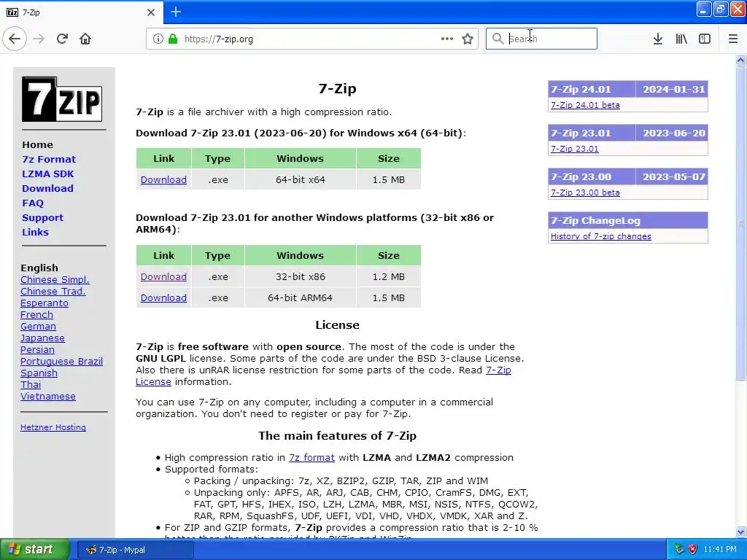The image size is (747, 560).
Task: Download the 64-bit x64 installer
Action: tap(163, 180)
